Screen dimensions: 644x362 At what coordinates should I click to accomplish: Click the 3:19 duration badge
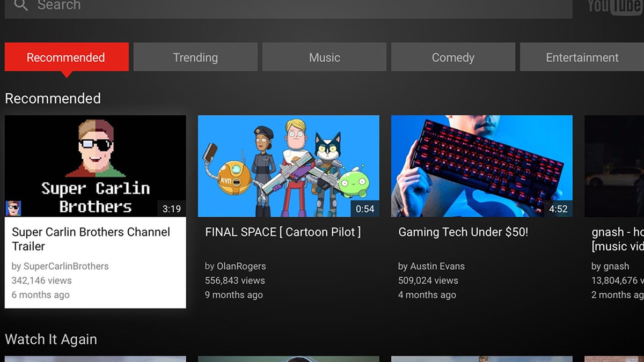(172, 209)
